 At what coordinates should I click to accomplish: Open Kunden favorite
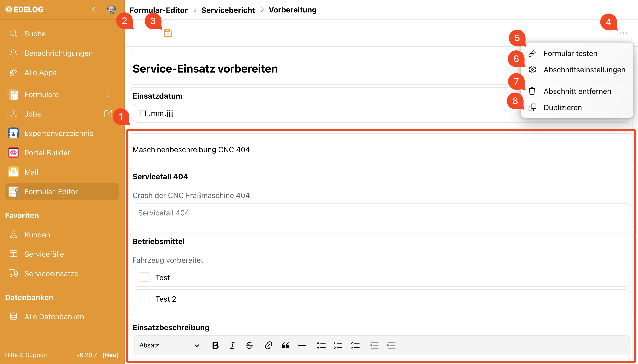pyautogui.click(x=62, y=235)
